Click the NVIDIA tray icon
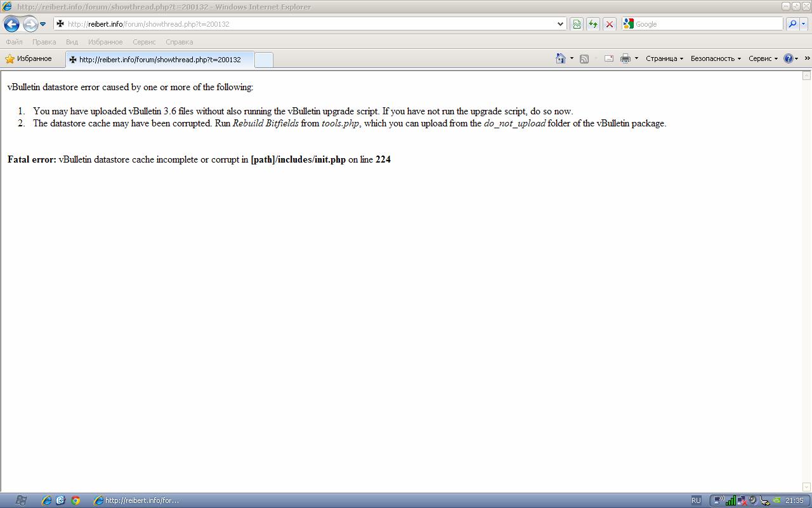812x508 pixels. click(778, 500)
